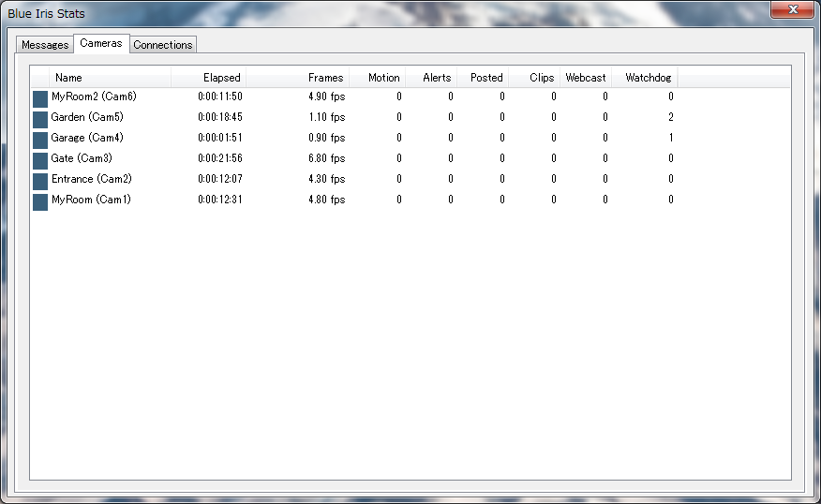This screenshot has height=504, width=821.
Task: Click elapsed time 0:00:18:45
Action: (x=220, y=117)
